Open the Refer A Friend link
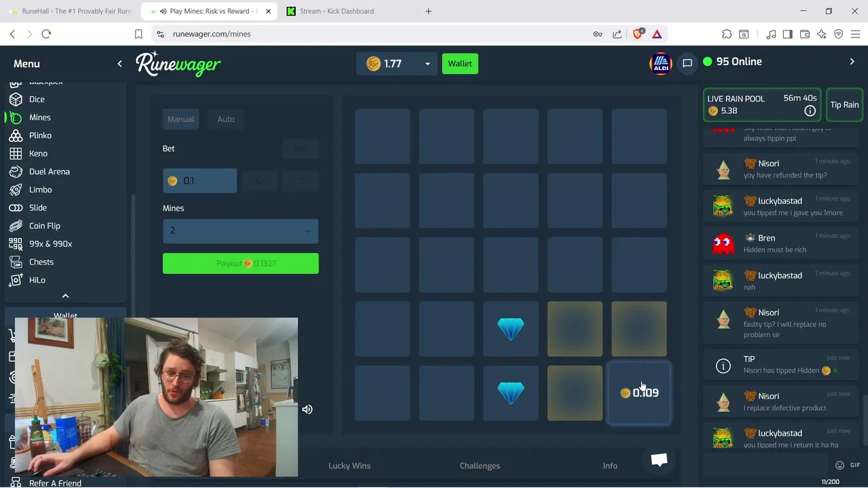This screenshot has width=868, height=488. [x=55, y=483]
